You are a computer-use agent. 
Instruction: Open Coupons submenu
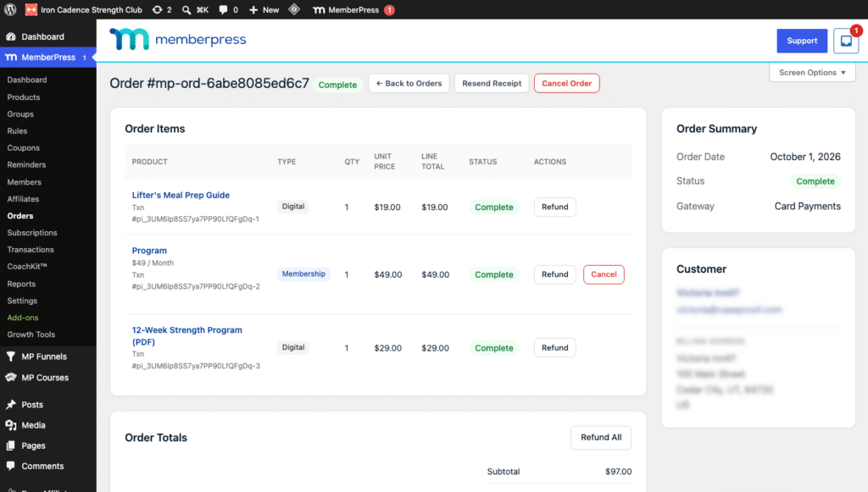[x=23, y=147]
